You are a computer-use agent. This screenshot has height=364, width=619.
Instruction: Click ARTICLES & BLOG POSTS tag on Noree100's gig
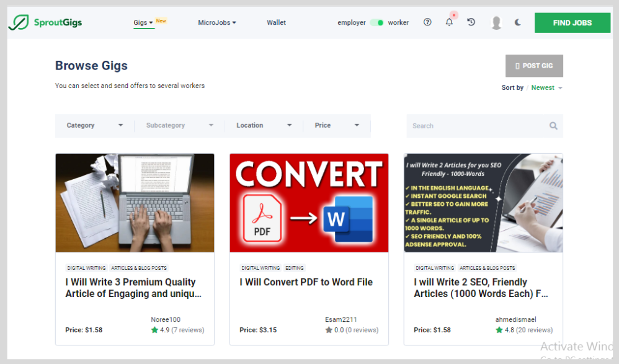(x=139, y=268)
